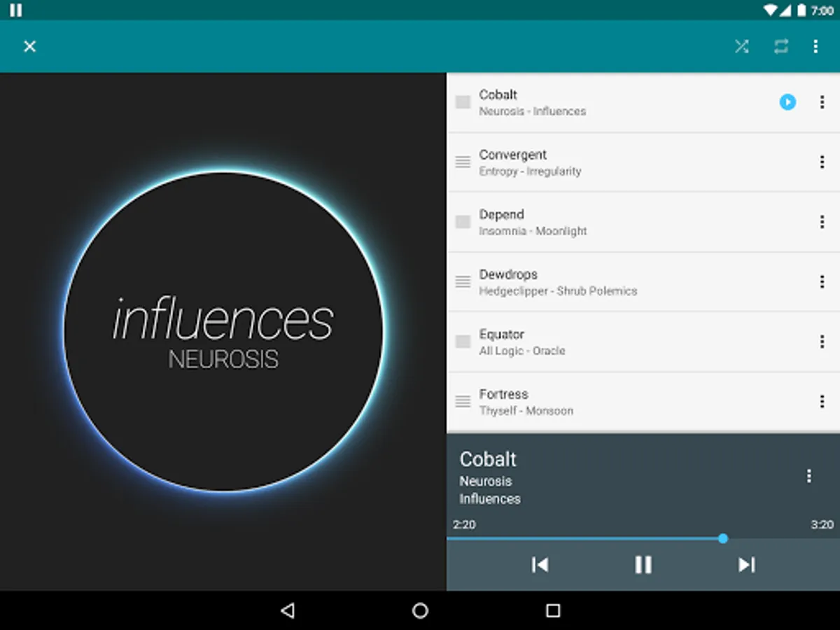Click the Hedgeclipper - Shrub Polemics subtitle
The image size is (840, 630).
(x=558, y=290)
